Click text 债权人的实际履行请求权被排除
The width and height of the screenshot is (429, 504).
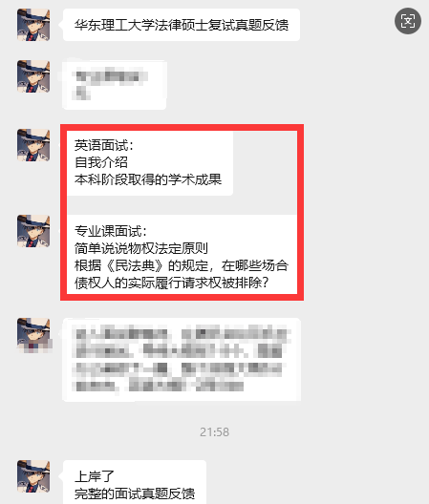coord(168,283)
